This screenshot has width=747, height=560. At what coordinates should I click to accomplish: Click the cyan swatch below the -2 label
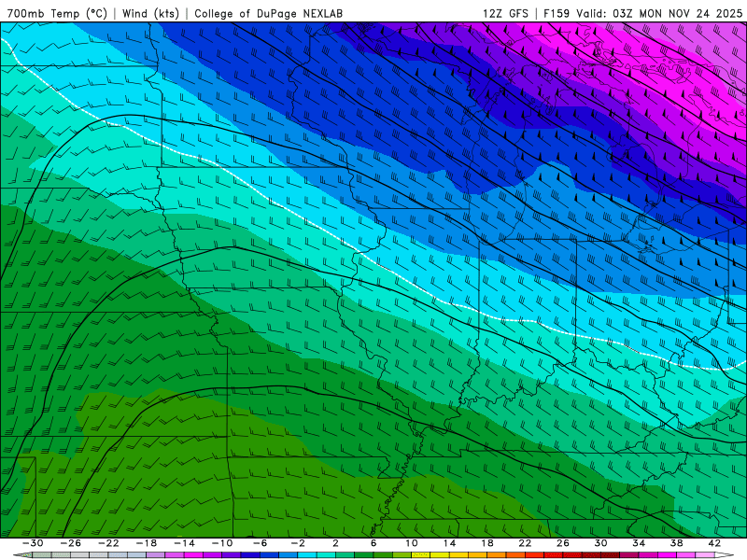[307, 555]
